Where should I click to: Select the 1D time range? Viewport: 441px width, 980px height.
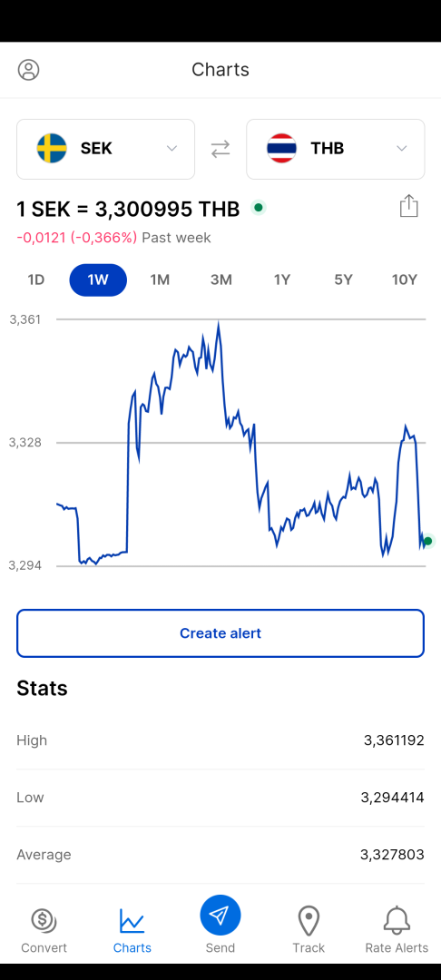click(36, 280)
